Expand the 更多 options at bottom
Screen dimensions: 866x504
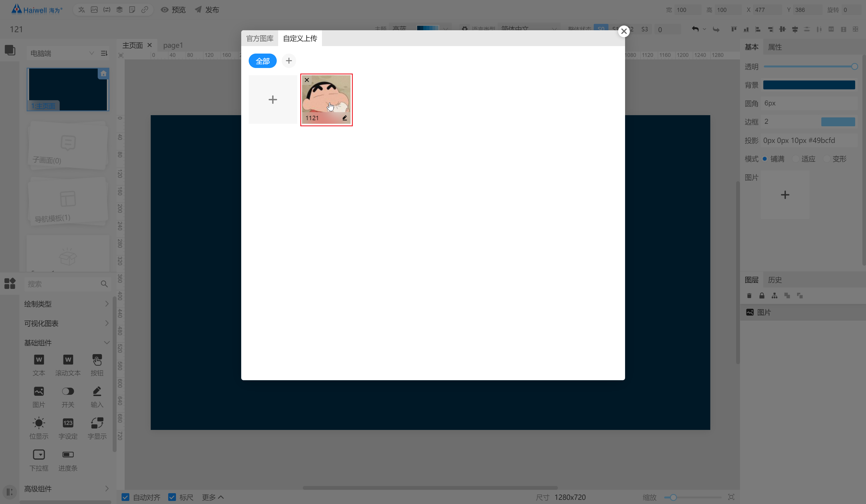tap(213, 497)
